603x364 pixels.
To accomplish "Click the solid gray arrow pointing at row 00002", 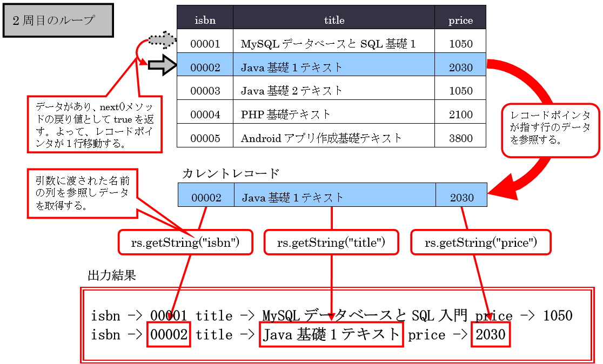I will coord(163,65).
